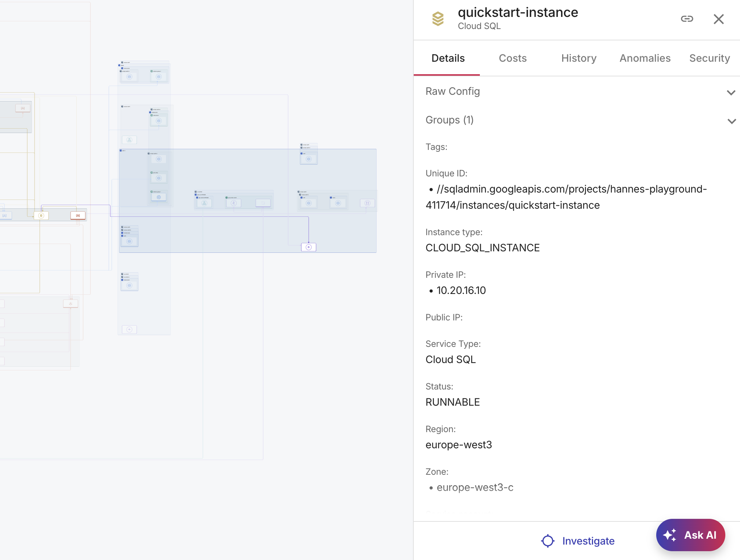Screen dimensions: 740x560
Task: Select the red-bordered node in diagram
Action: point(78,215)
